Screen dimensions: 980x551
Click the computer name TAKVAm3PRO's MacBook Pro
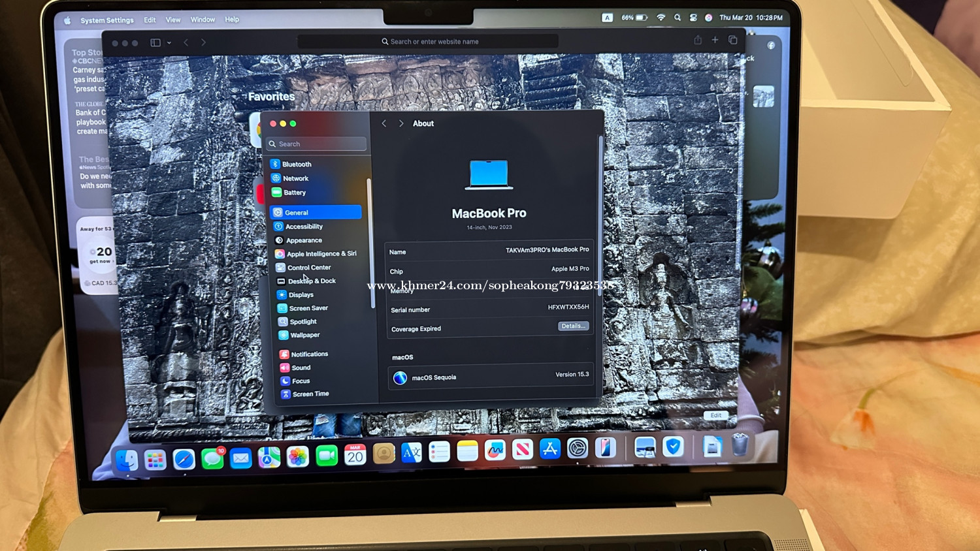click(547, 249)
